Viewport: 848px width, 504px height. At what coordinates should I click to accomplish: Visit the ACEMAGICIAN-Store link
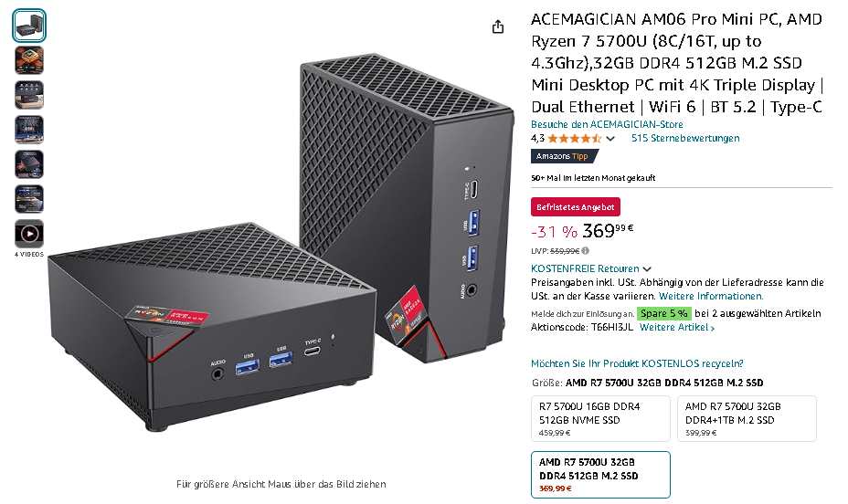coord(607,124)
